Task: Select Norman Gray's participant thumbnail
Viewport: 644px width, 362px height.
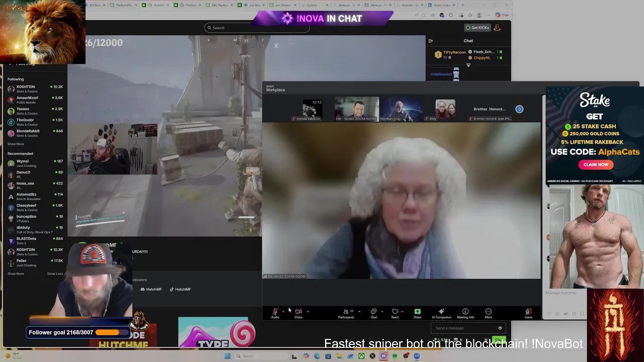Action: point(401,110)
